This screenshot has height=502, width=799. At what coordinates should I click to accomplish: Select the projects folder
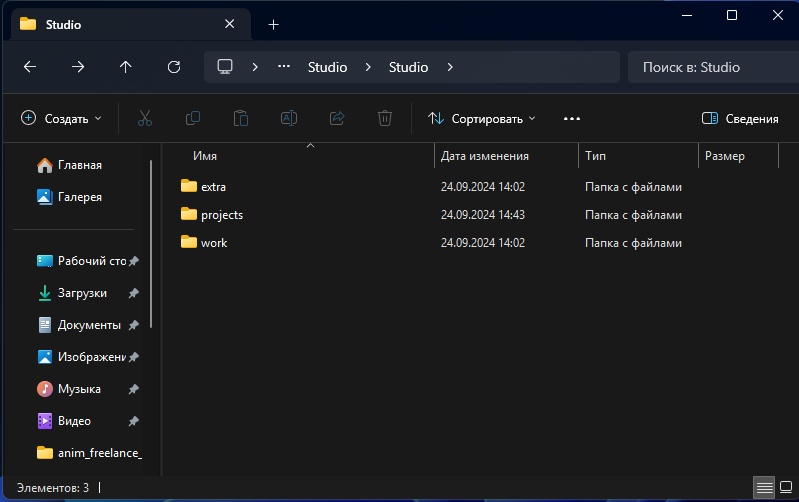[221, 215]
